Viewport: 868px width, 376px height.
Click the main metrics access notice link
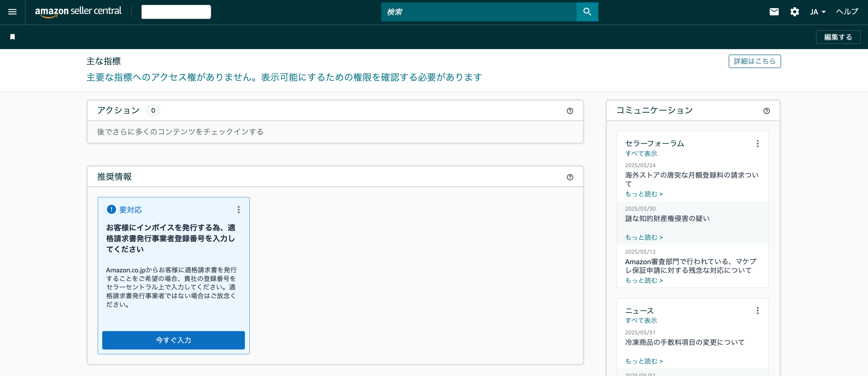pyautogui.click(x=284, y=77)
